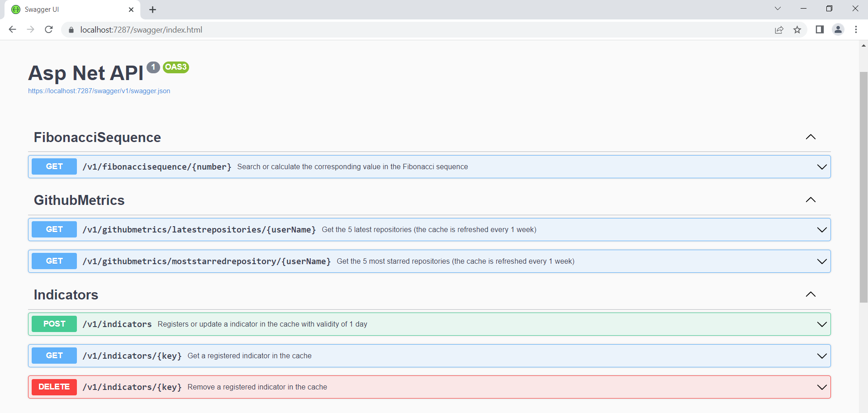Open the Chrome profile avatar icon
Image resolution: width=868 pixels, height=413 pixels.
tap(838, 29)
